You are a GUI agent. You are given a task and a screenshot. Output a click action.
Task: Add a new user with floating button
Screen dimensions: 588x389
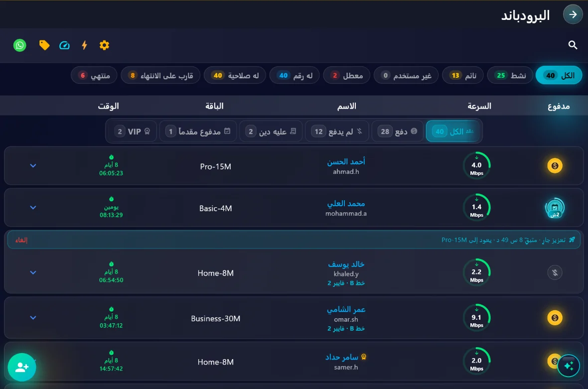(22, 367)
